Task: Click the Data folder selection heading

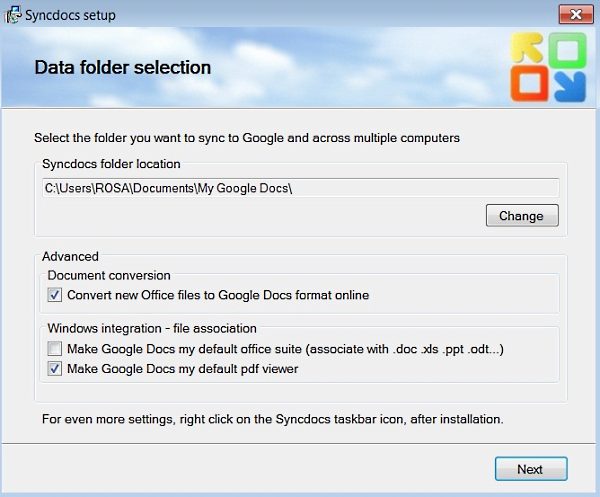Action: click(123, 68)
